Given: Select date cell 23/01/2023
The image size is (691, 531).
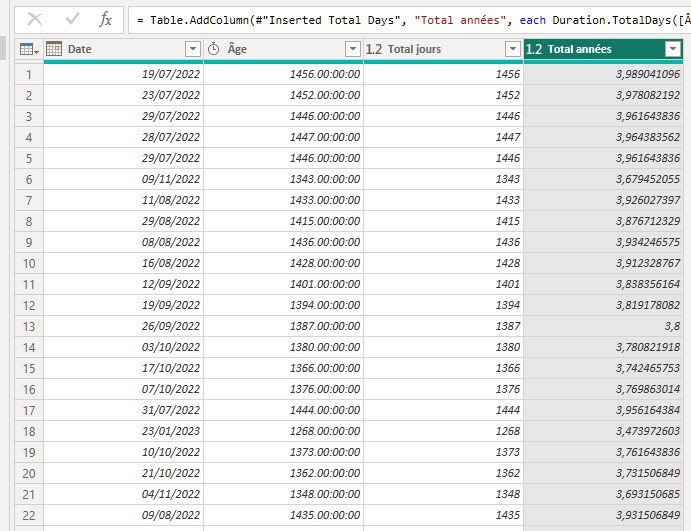Looking at the screenshot, I should 123,431.
